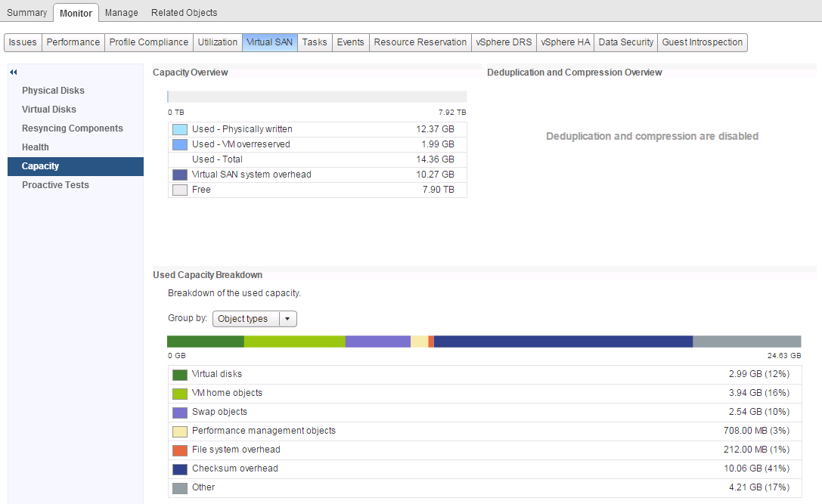The image size is (822, 504).
Task: Open the Performance sub-tab
Action: [x=73, y=42]
